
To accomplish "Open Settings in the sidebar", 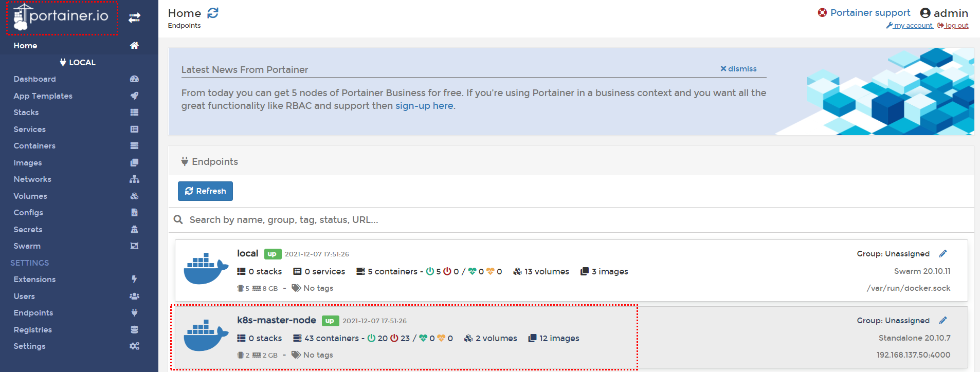I will point(29,346).
